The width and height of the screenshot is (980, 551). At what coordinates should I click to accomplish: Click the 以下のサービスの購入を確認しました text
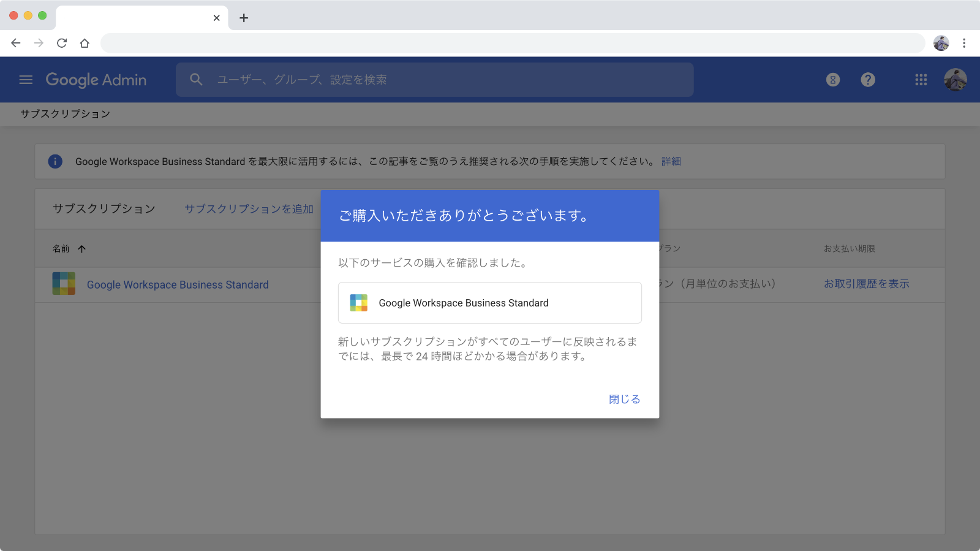point(432,263)
